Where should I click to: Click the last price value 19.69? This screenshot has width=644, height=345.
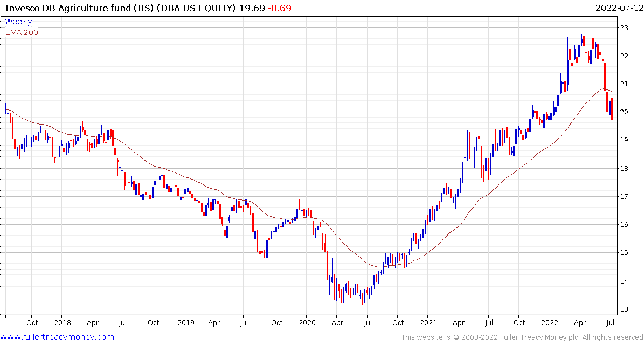point(253,8)
